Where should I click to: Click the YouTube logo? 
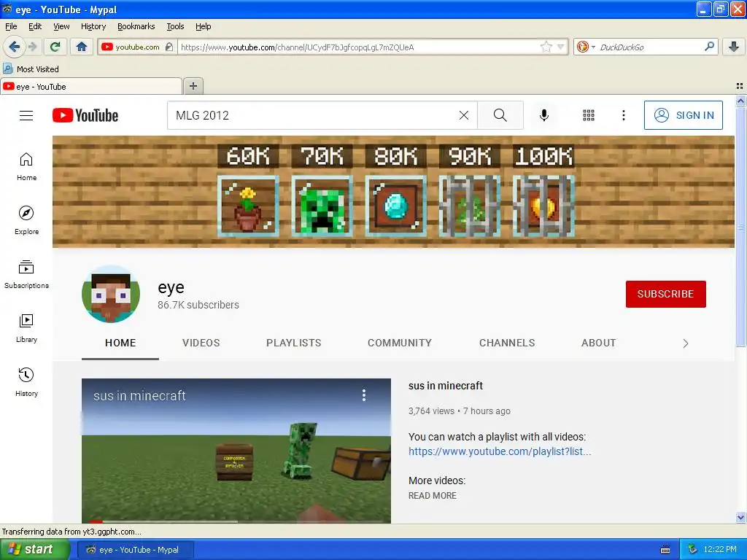click(85, 115)
